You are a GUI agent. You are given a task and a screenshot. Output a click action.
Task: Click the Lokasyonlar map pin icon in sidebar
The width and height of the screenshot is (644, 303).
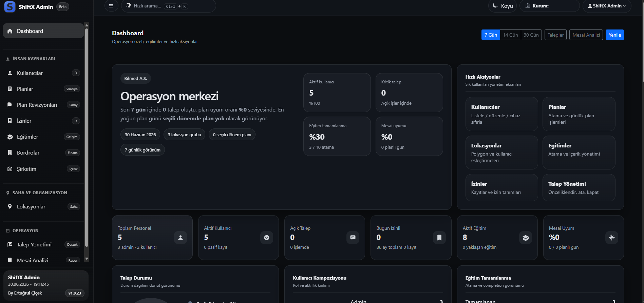[x=10, y=206]
